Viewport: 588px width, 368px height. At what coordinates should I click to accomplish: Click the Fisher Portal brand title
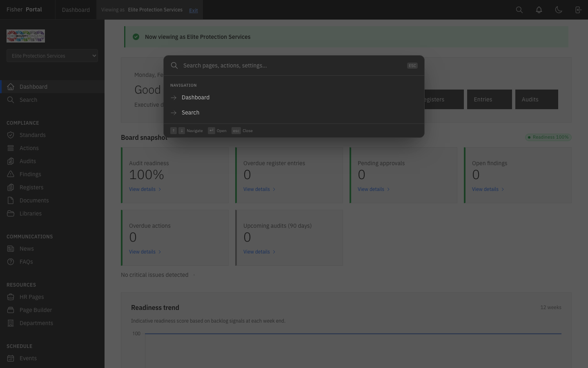pos(24,9)
